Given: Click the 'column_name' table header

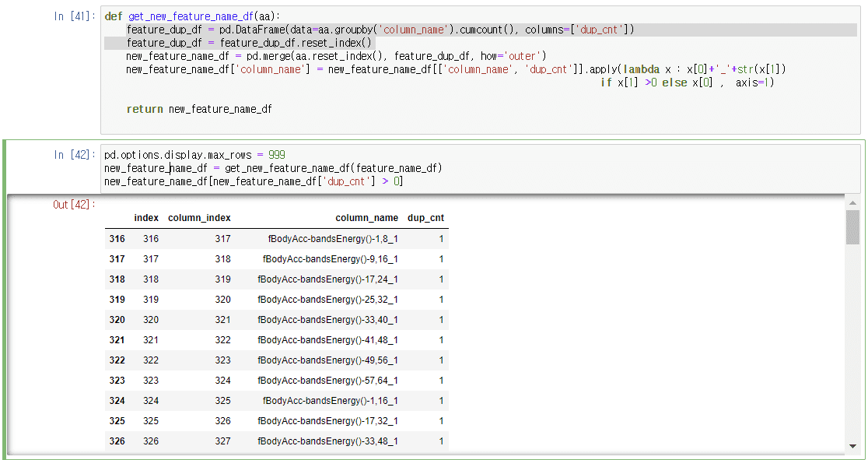Looking at the screenshot, I should pyautogui.click(x=366, y=218).
